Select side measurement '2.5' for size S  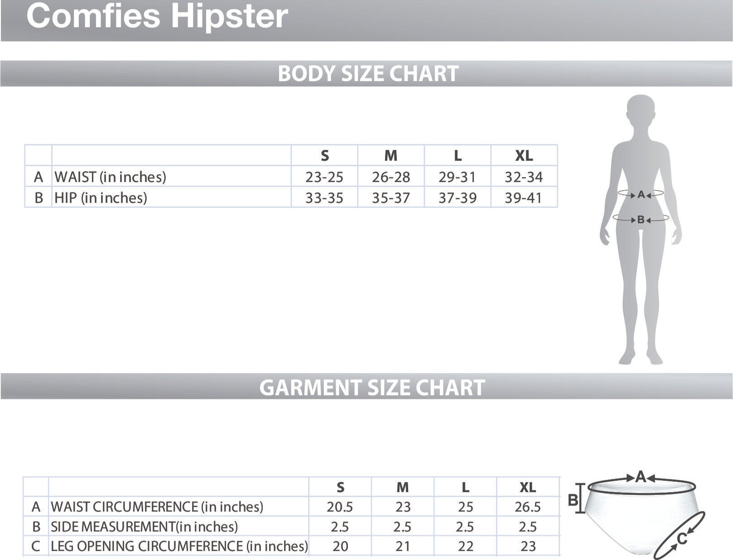(x=340, y=527)
